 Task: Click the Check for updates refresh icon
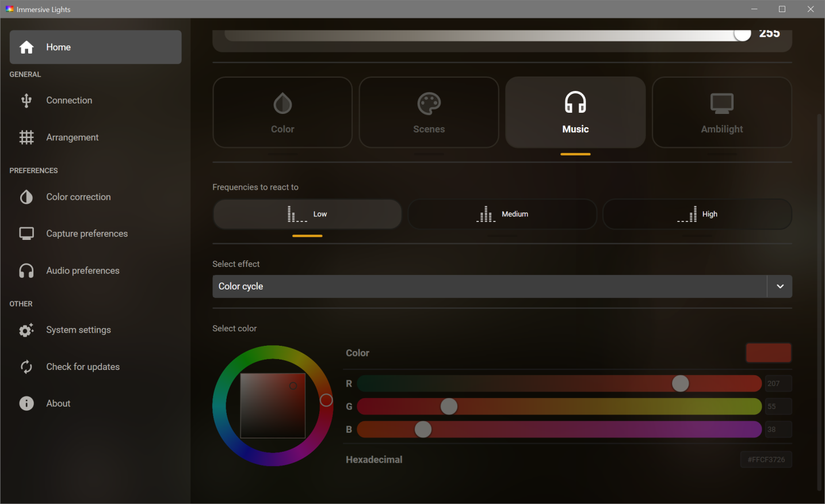click(x=26, y=367)
